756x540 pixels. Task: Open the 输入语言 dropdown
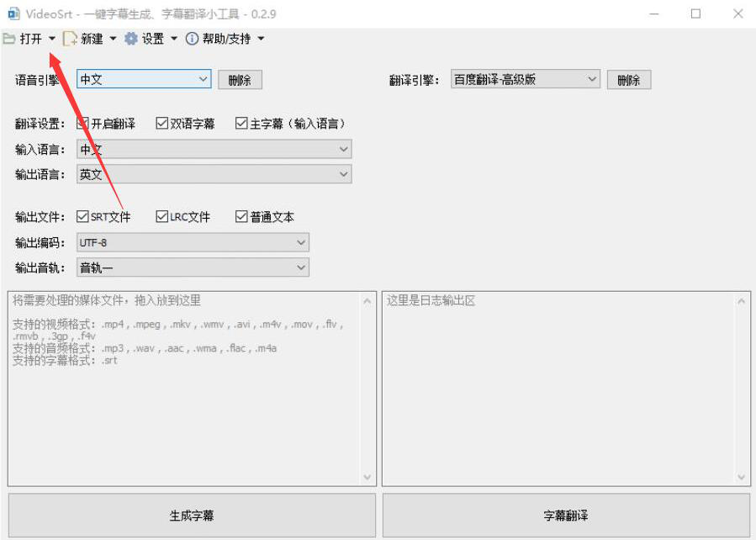coord(214,149)
